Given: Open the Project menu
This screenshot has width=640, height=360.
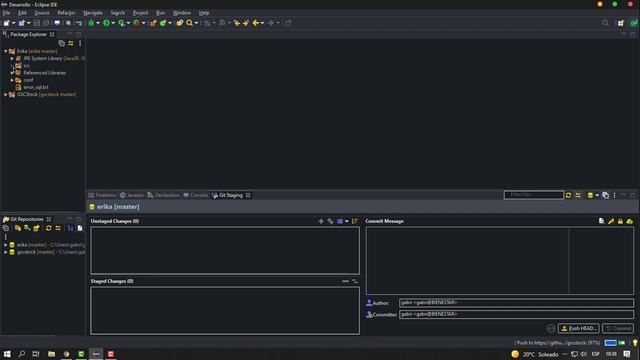Looking at the screenshot, I should 140,13.
